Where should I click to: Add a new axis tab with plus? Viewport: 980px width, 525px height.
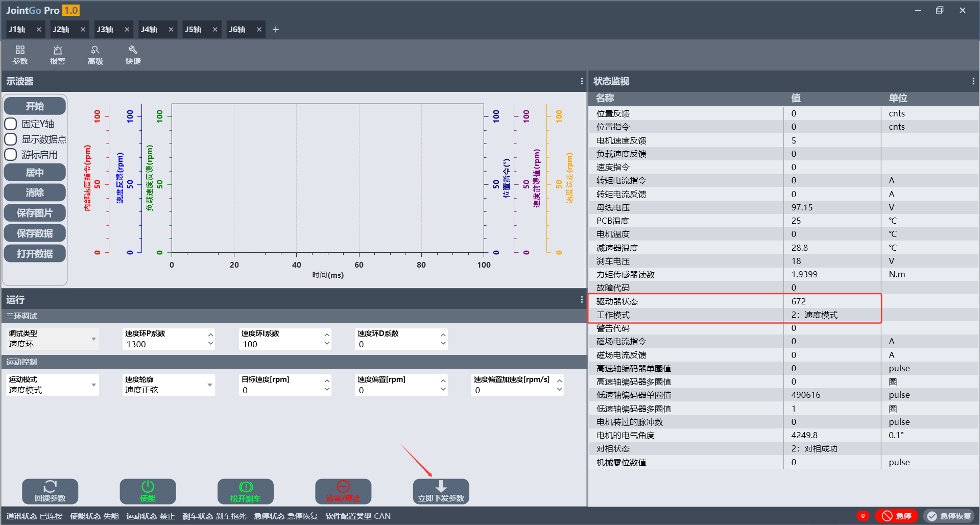click(276, 30)
